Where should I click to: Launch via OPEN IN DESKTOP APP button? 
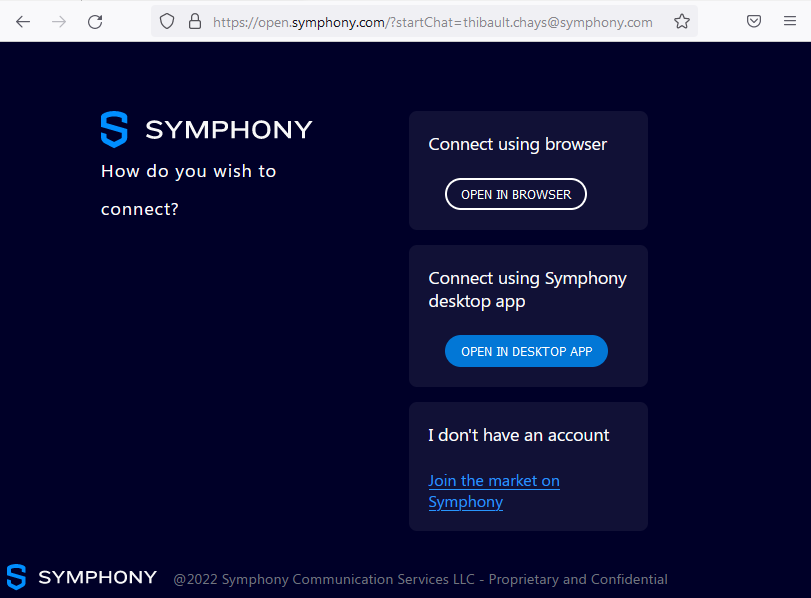pos(526,351)
